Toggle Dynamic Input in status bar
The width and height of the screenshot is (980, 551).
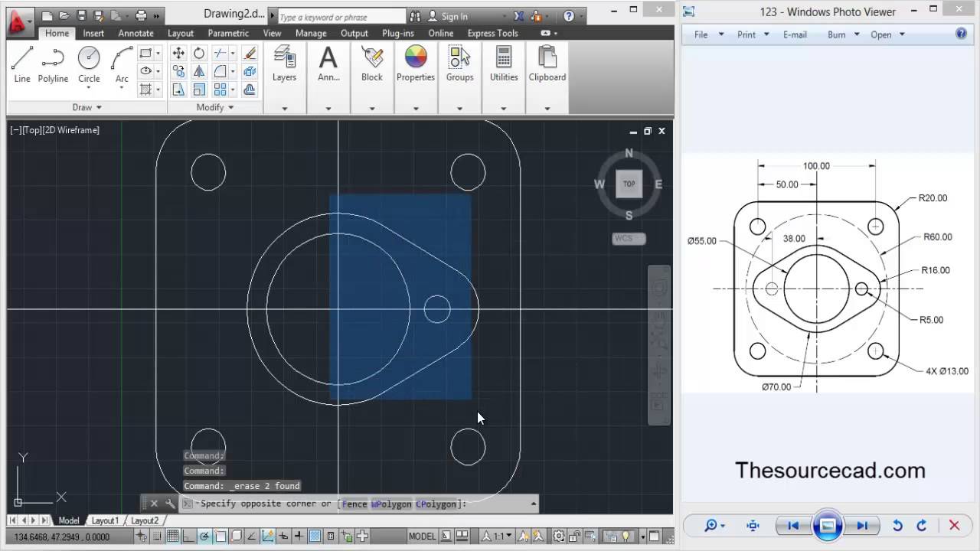pyautogui.click(x=283, y=536)
